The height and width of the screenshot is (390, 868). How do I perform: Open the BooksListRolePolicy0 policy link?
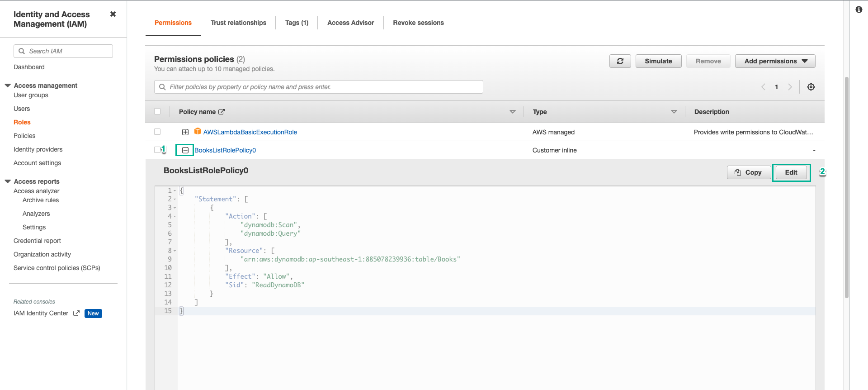click(225, 150)
